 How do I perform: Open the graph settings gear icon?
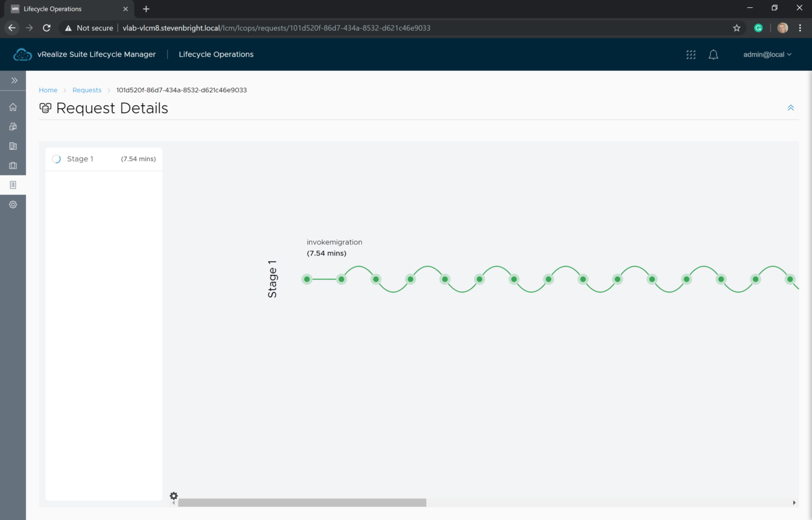tap(174, 495)
